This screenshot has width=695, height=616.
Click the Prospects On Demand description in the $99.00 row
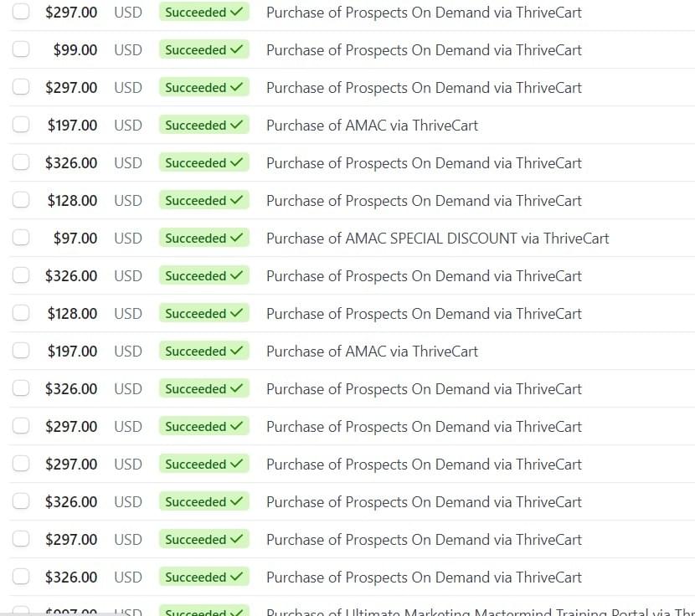[x=424, y=49]
